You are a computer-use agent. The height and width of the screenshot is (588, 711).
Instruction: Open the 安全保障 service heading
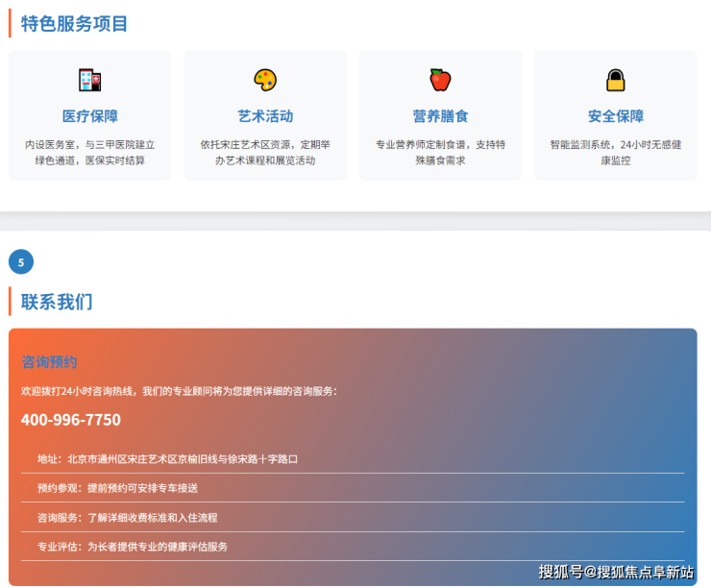616,116
